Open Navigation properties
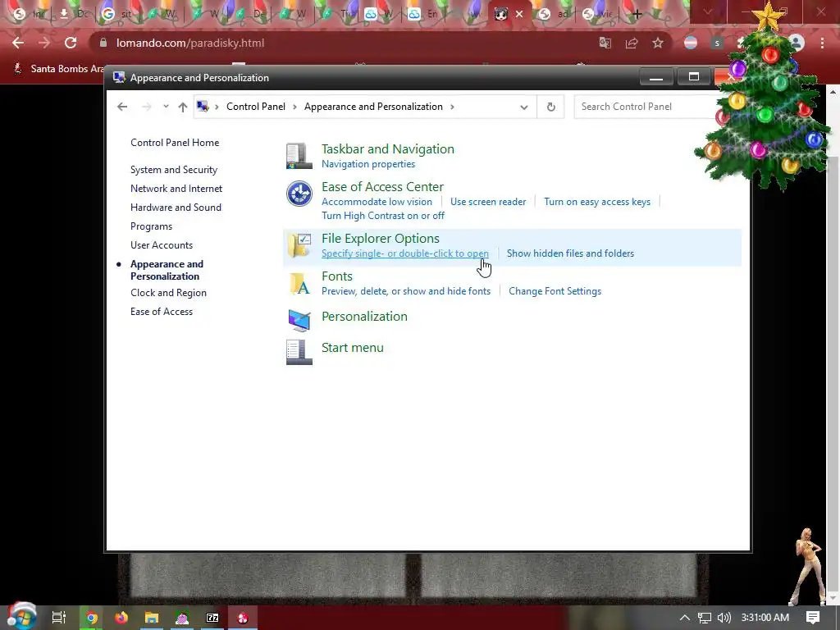The image size is (840, 630). click(368, 164)
